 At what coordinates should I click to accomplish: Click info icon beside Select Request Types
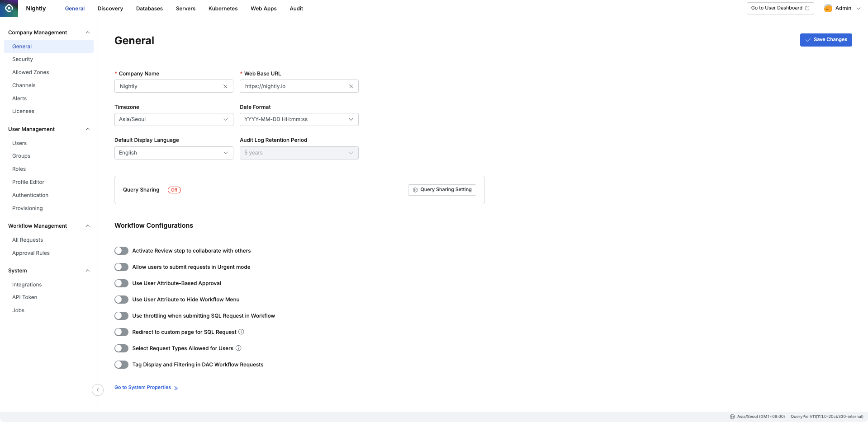tap(238, 348)
